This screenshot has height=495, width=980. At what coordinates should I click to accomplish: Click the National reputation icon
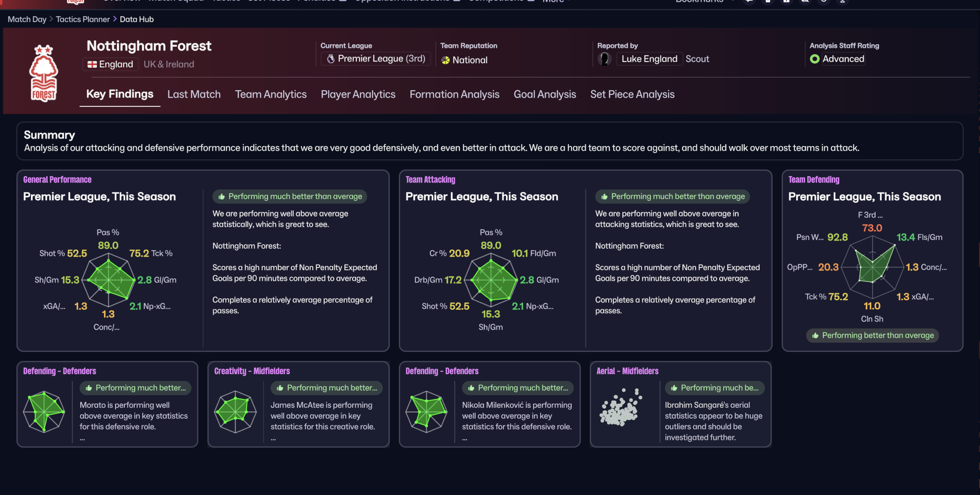click(x=445, y=60)
